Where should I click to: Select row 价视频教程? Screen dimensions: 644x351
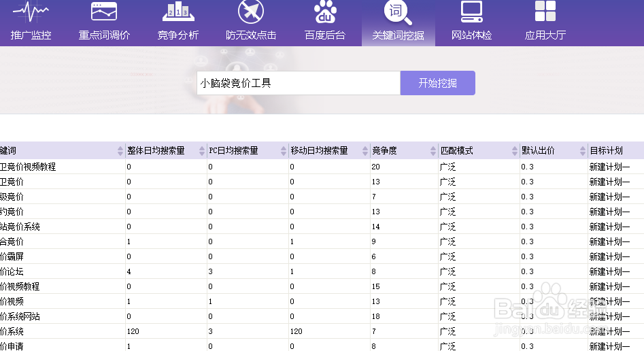pyautogui.click(x=322, y=286)
